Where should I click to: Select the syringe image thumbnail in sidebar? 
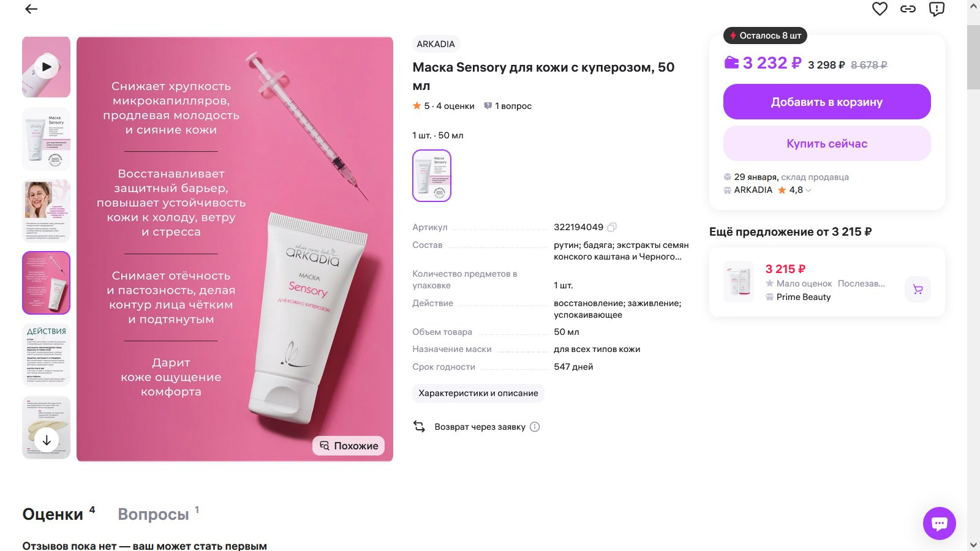tap(45, 283)
